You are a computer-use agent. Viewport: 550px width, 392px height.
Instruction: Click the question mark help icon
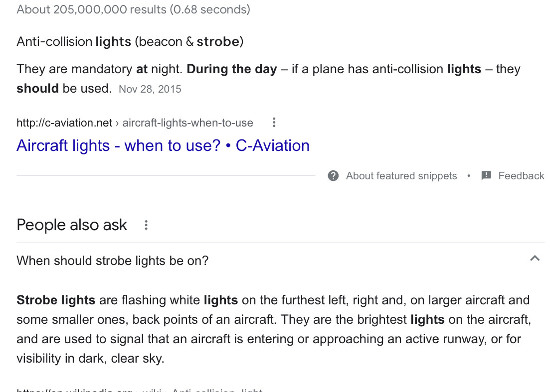tap(334, 176)
